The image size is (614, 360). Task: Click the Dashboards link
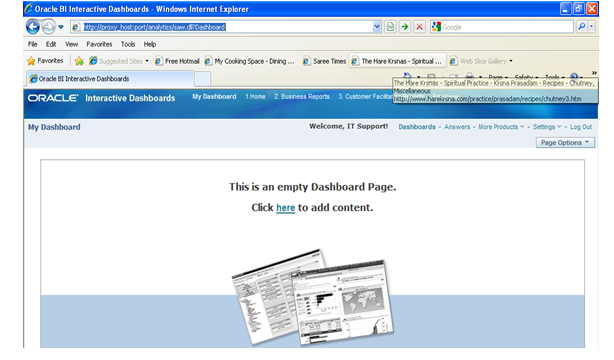pyautogui.click(x=417, y=127)
